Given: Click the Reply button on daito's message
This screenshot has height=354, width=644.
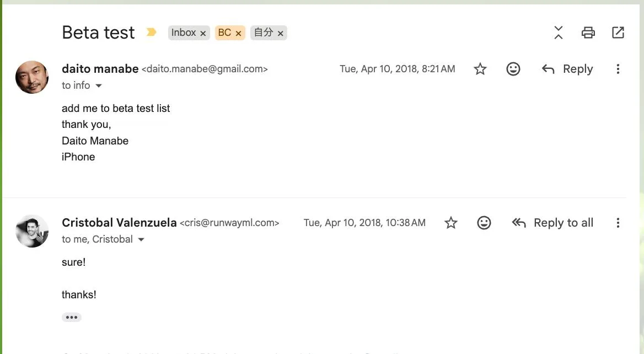Looking at the screenshot, I should tap(567, 69).
